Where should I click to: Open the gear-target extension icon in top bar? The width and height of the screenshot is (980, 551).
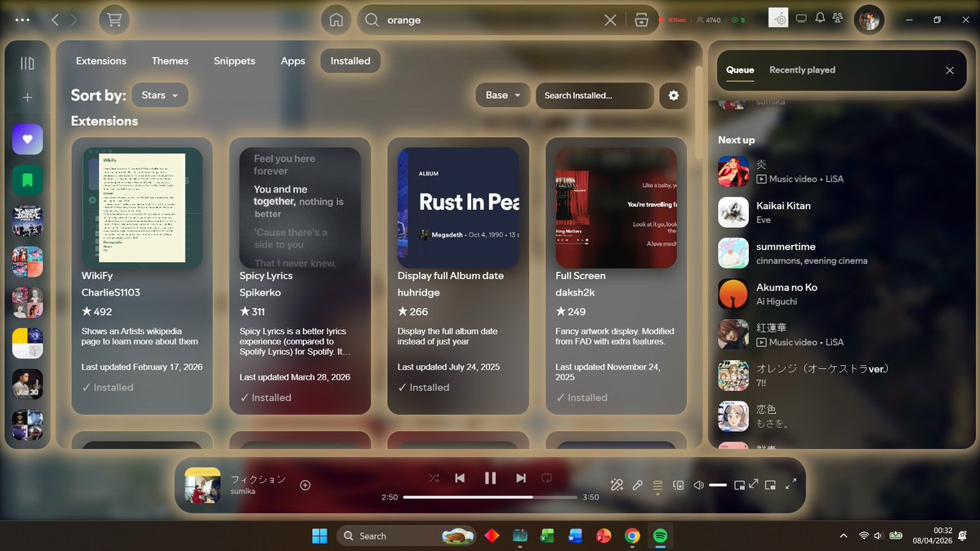pyautogui.click(x=779, y=18)
